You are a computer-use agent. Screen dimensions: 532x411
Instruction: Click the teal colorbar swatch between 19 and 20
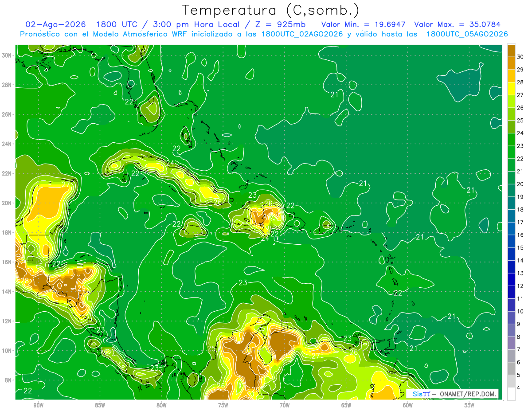click(512, 190)
